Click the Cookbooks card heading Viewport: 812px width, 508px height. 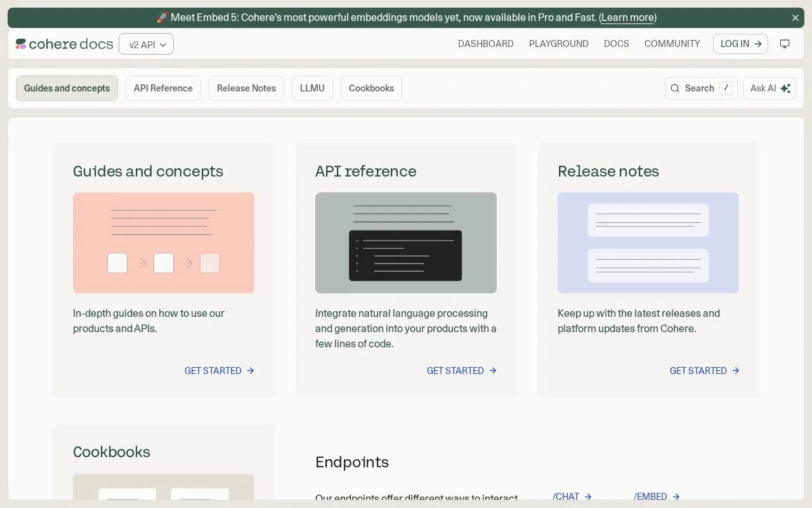112,452
